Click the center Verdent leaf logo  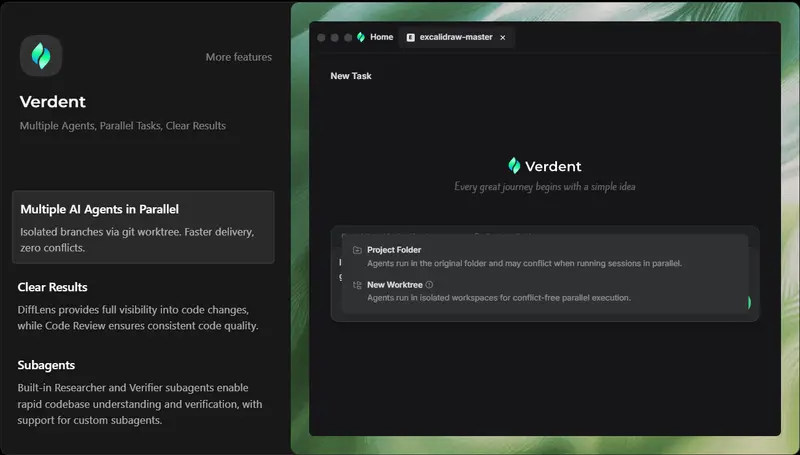514,166
